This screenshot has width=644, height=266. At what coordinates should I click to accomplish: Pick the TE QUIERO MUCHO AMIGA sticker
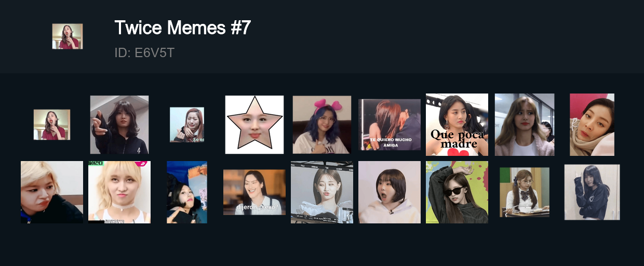tap(390, 125)
